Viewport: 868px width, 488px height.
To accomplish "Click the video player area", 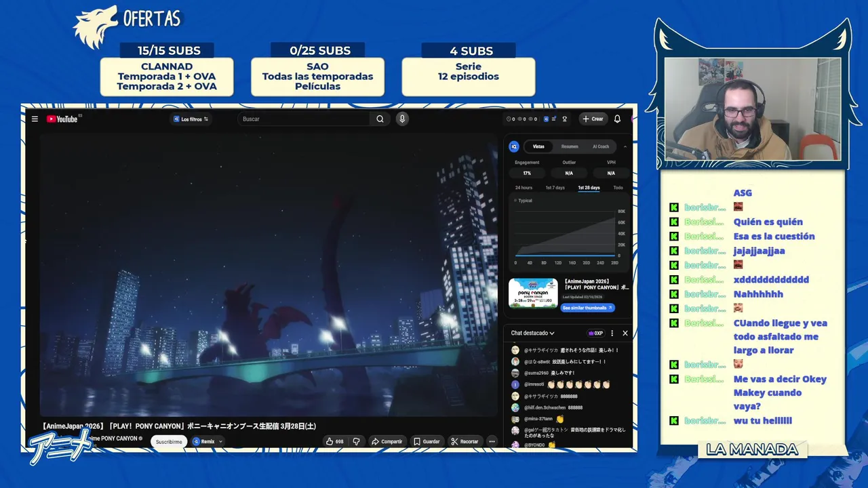I will 269,274.
